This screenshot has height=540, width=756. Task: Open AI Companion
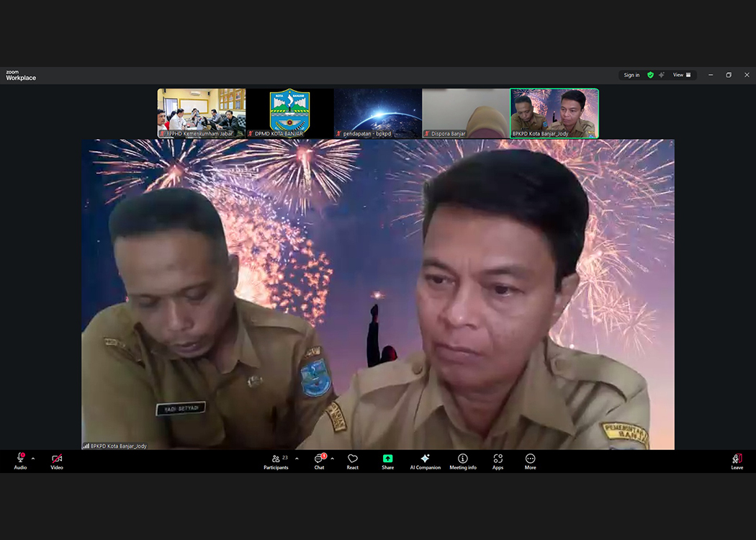[425, 459]
